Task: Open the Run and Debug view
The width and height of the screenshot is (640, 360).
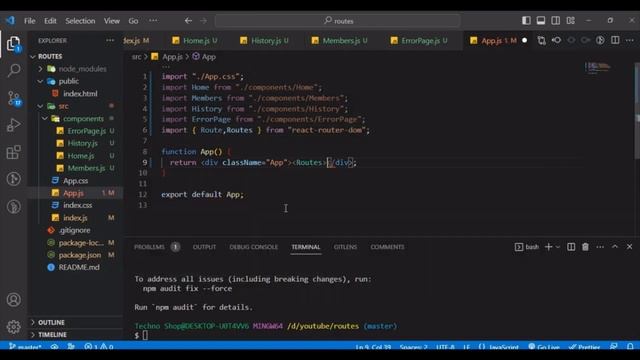Action: click(x=13, y=125)
